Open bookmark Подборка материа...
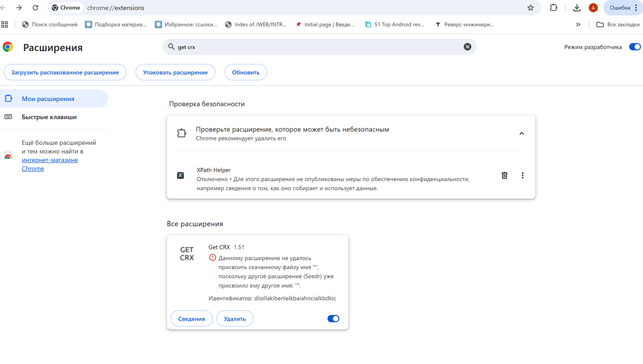Image resolution: width=643 pixels, height=364 pixels. point(116,24)
